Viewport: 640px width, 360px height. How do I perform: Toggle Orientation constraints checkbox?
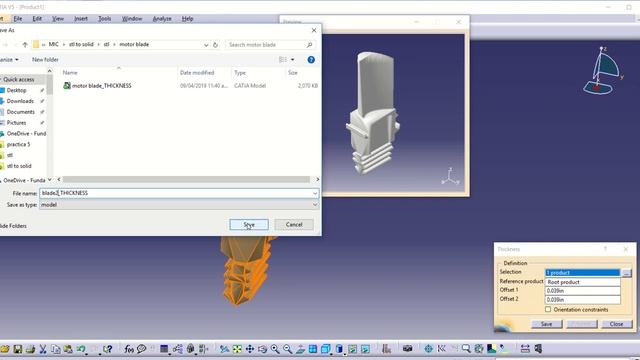pyautogui.click(x=548, y=309)
